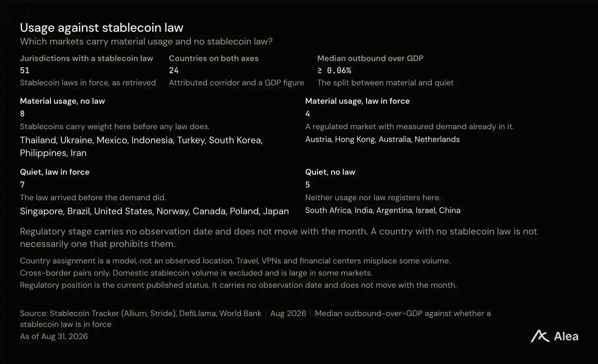Open the 'Material usage, no law' quadrant heading
This screenshot has height=364, width=598.
point(62,101)
